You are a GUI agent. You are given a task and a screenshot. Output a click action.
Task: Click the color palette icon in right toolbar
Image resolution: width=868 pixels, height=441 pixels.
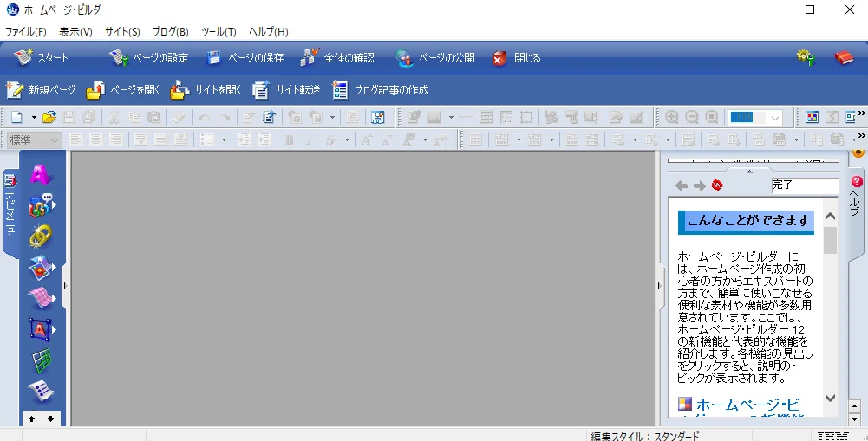(813, 117)
